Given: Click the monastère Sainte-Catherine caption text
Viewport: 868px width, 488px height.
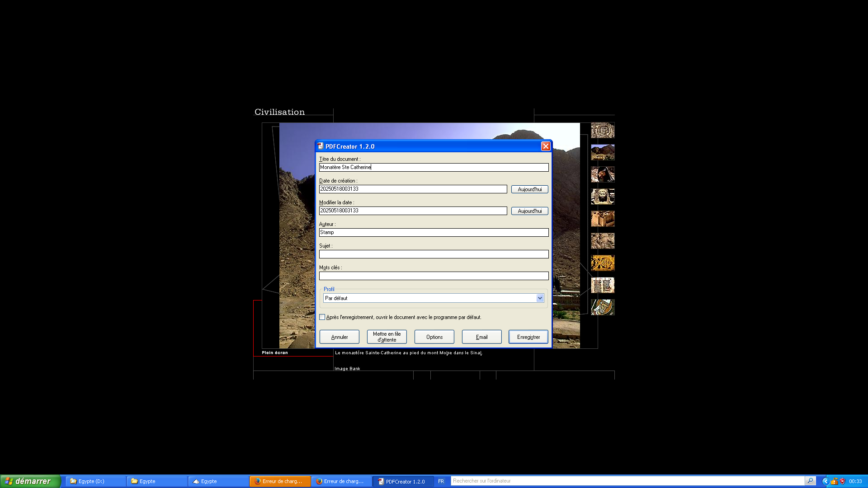Looking at the screenshot, I should click(x=408, y=353).
